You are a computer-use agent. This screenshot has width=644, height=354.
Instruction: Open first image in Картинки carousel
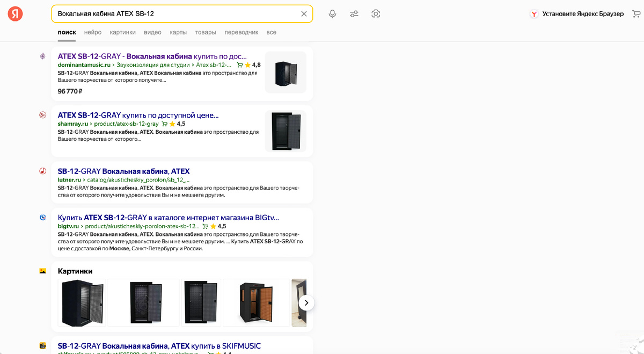point(82,302)
